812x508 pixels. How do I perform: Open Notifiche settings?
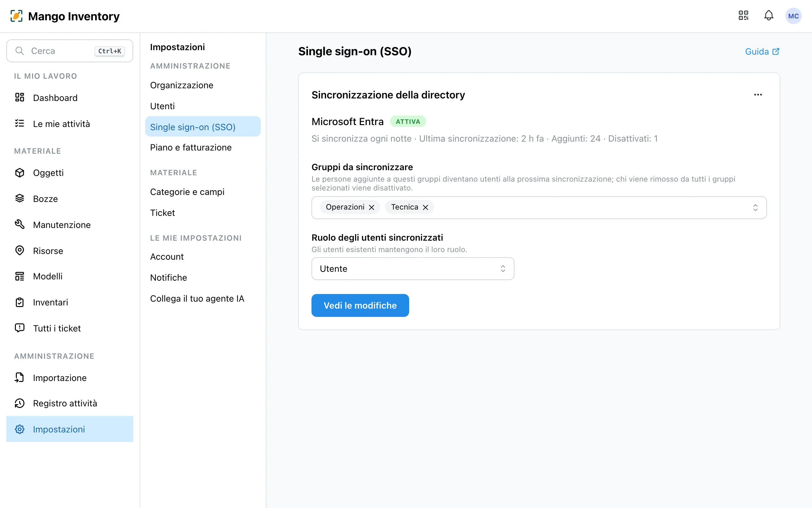coord(203,277)
